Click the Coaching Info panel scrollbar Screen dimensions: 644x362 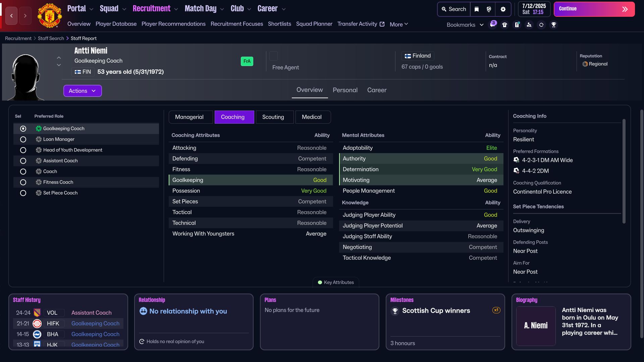(x=624, y=171)
